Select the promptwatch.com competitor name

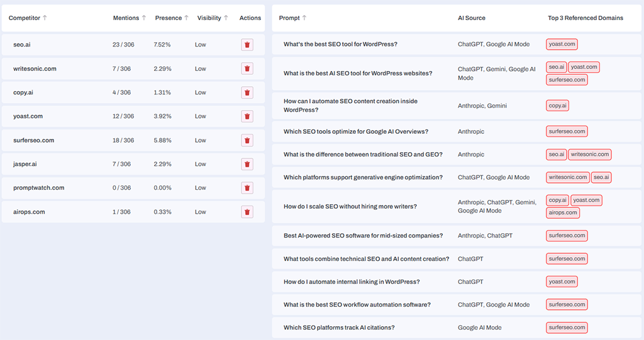(x=38, y=188)
